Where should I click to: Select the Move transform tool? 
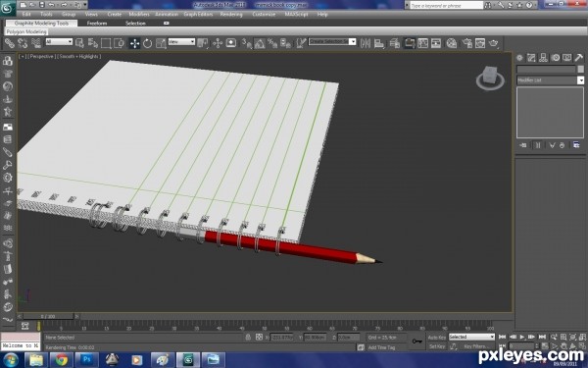[134, 43]
